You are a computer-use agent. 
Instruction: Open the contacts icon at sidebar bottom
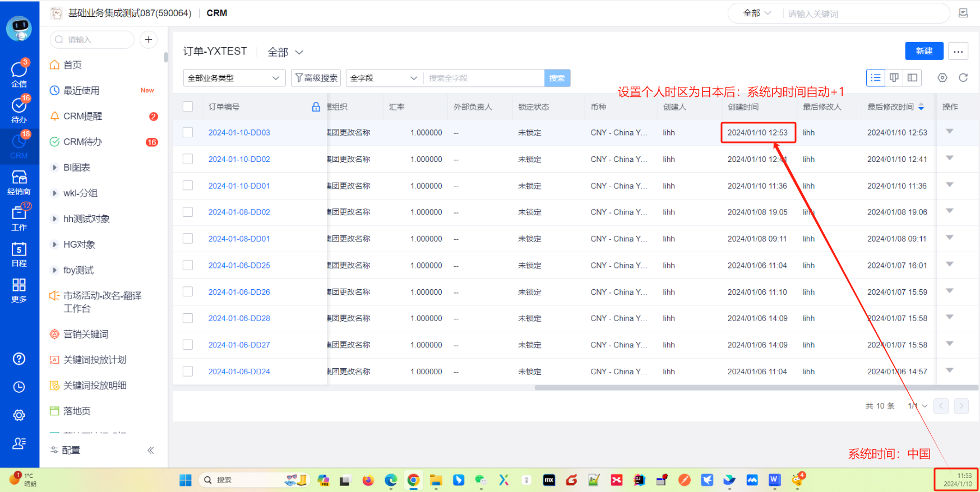click(x=19, y=443)
